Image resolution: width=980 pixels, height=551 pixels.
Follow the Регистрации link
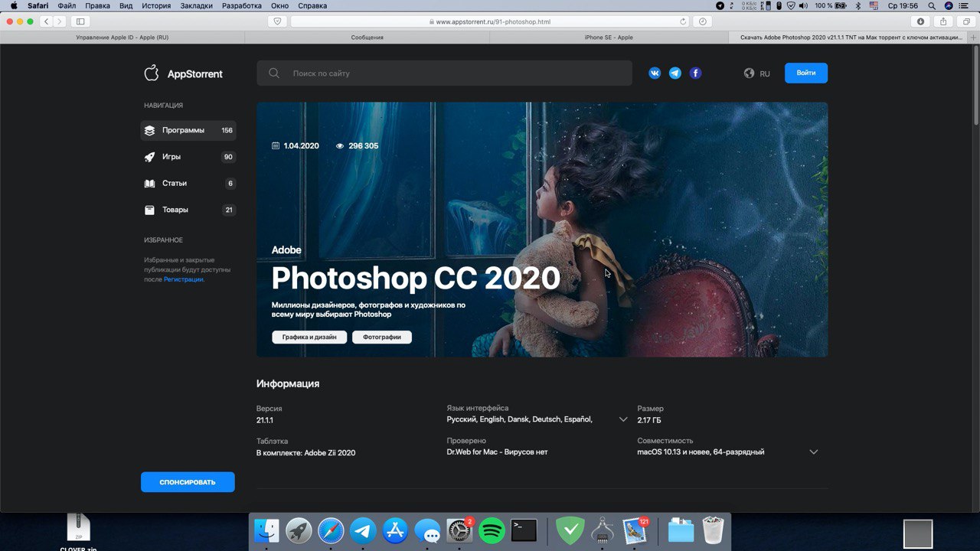coord(184,279)
